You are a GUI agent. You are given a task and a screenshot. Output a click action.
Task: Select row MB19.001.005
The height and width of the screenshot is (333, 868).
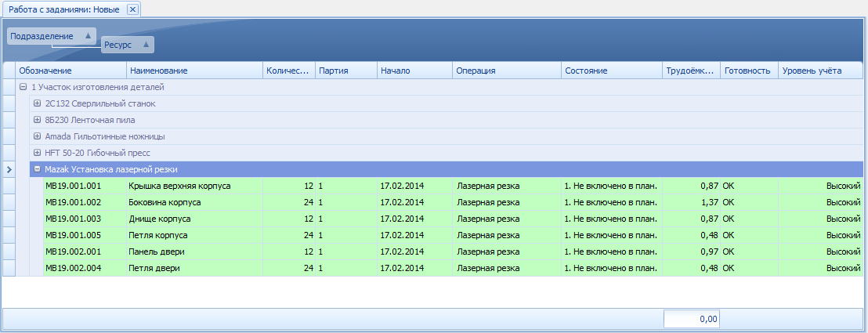click(x=453, y=236)
